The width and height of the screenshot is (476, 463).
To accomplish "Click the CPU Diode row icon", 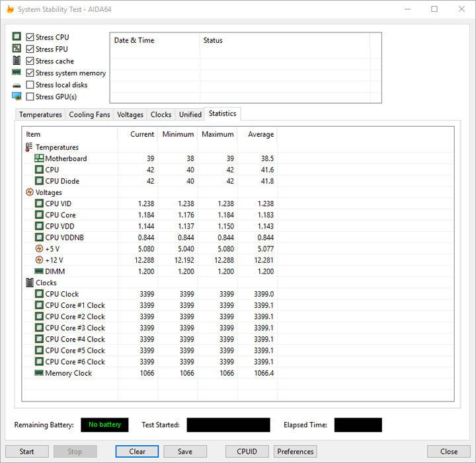I will pos(39,181).
